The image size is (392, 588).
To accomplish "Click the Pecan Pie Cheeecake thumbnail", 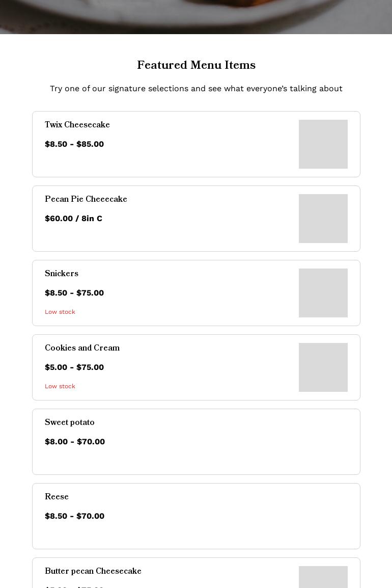I will click(x=323, y=219).
